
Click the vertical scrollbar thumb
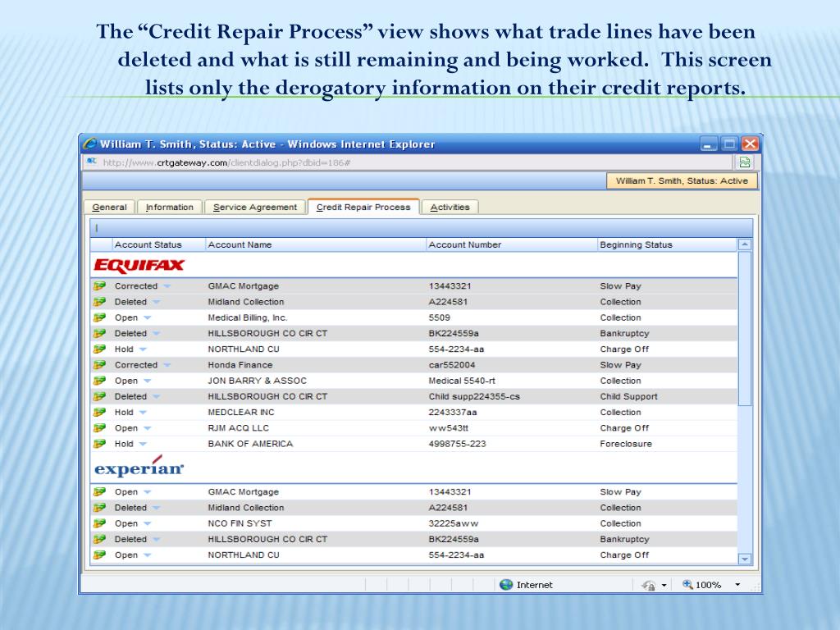click(x=745, y=328)
